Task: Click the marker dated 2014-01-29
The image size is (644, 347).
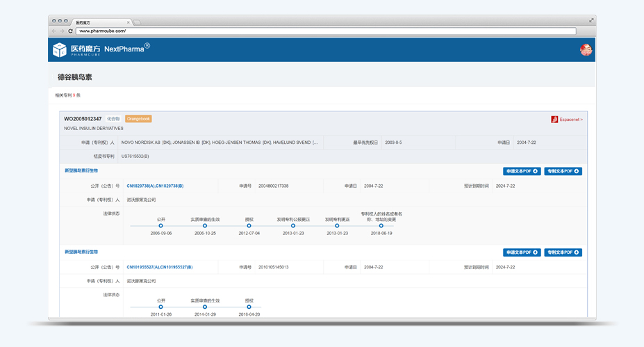Action: click(x=205, y=307)
